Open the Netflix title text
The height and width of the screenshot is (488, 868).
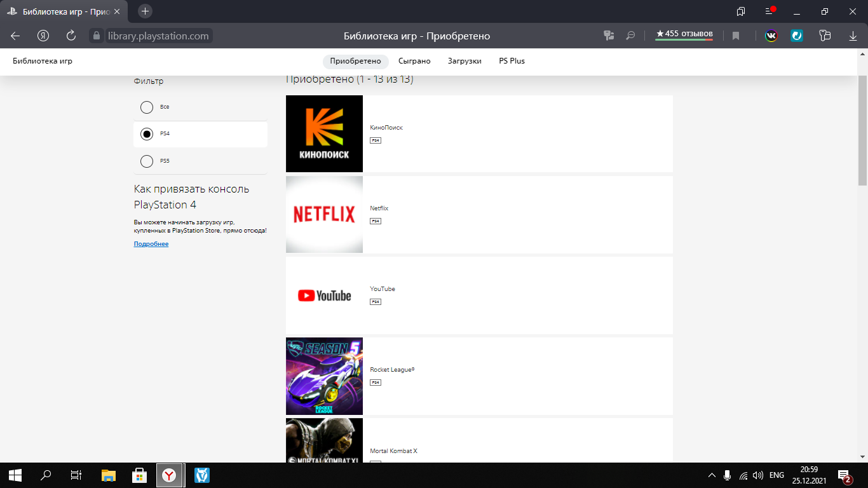point(379,208)
